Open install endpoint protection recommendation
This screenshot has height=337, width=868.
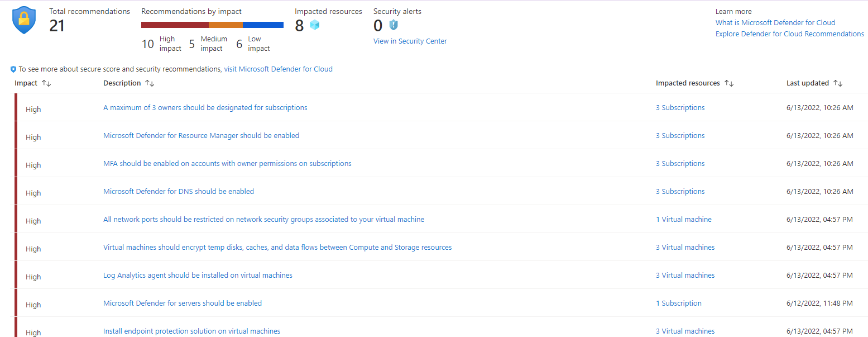click(x=191, y=331)
